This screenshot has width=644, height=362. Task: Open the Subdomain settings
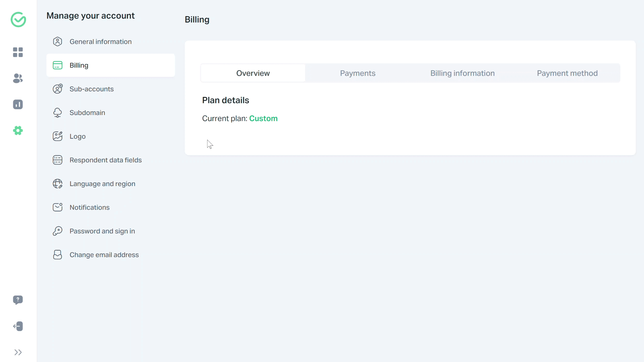coord(87,113)
